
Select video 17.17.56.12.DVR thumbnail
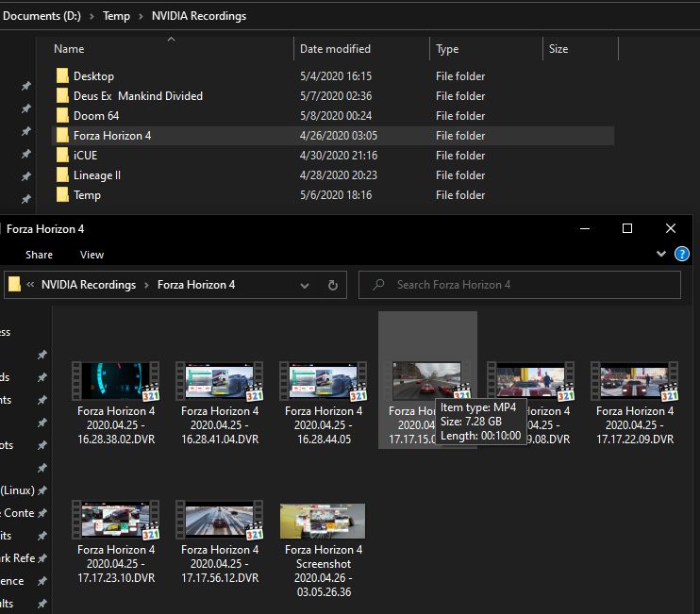pyautogui.click(x=220, y=520)
